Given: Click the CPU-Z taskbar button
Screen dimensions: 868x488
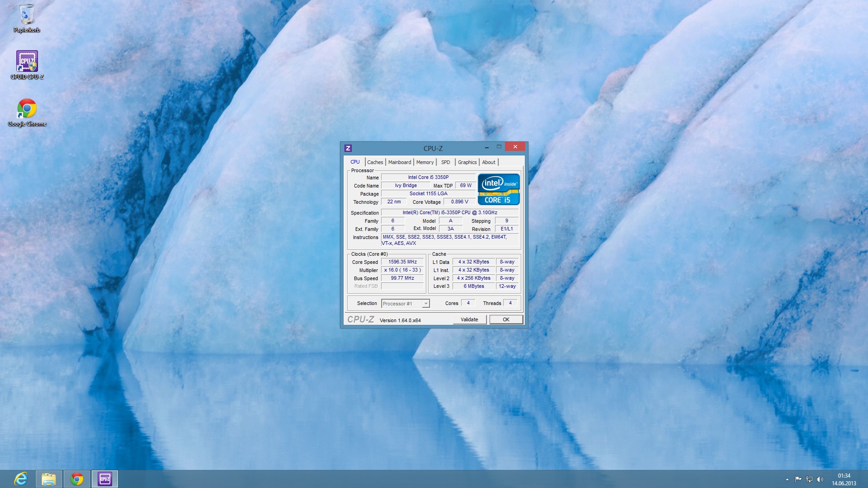Looking at the screenshot, I should point(105,479).
